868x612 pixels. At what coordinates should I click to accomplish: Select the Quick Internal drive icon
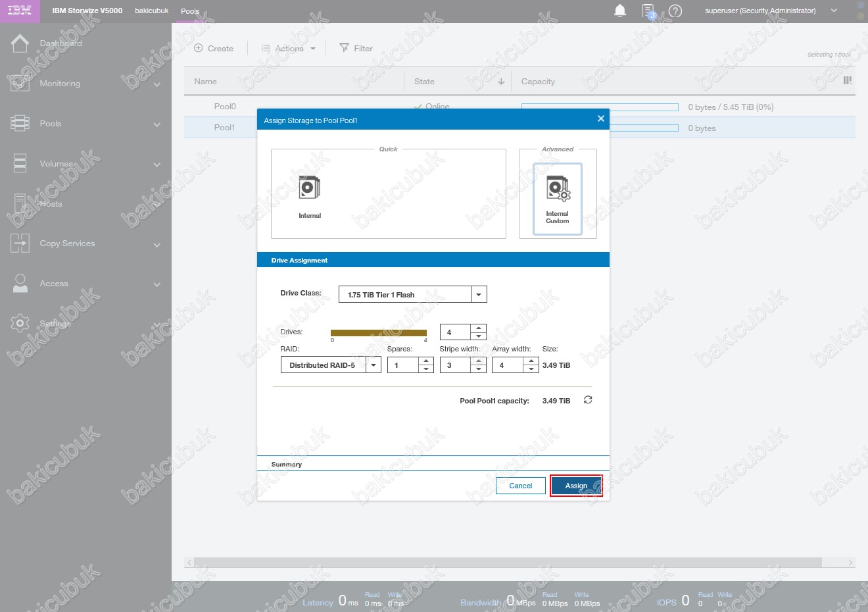pyautogui.click(x=310, y=188)
